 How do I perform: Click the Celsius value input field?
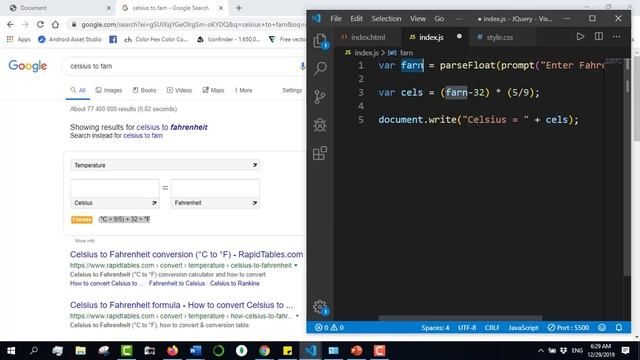pyautogui.click(x=115, y=188)
